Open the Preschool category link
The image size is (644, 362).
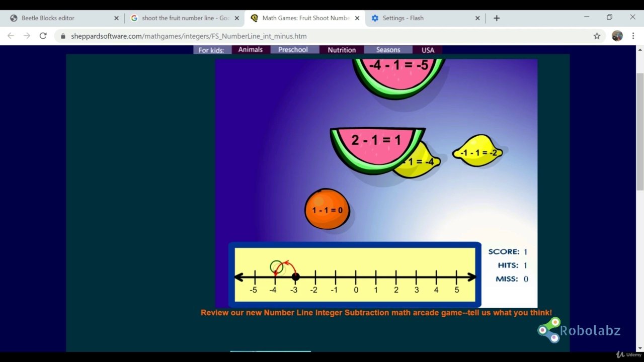(294, 49)
